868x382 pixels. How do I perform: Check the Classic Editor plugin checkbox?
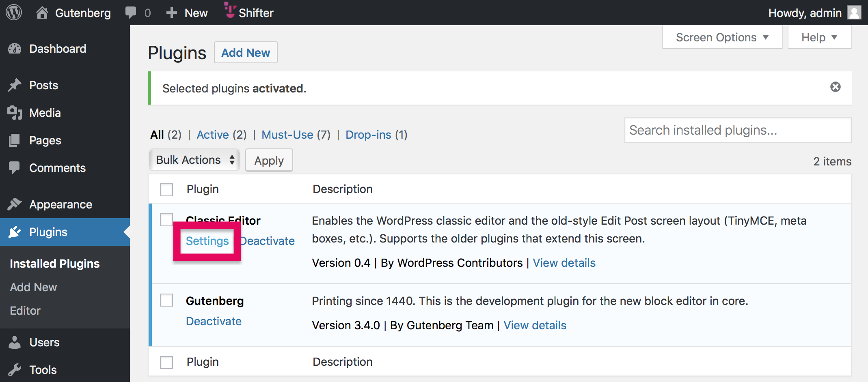[166, 220]
